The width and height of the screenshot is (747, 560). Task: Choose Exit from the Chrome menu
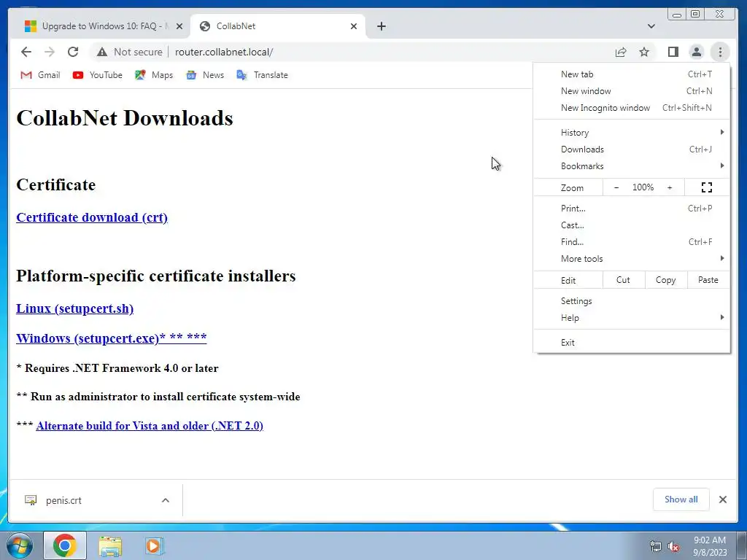[632, 343]
